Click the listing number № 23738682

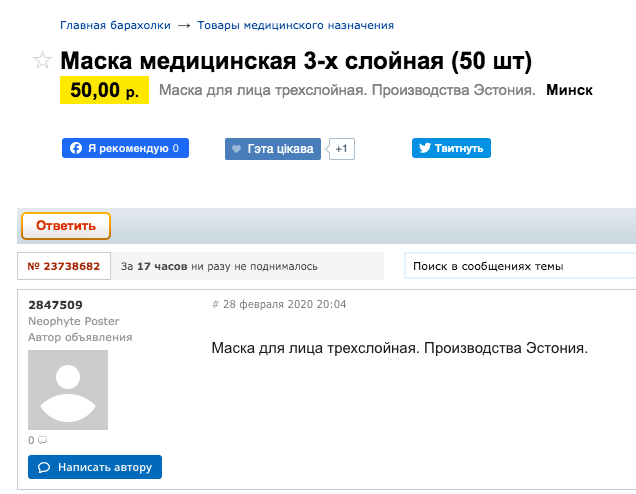(64, 266)
